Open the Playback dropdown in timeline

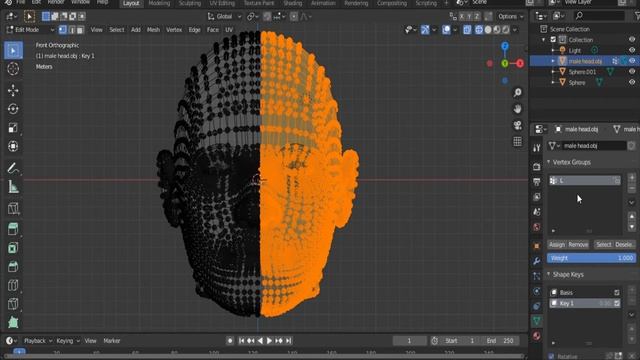(x=38, y=341)
